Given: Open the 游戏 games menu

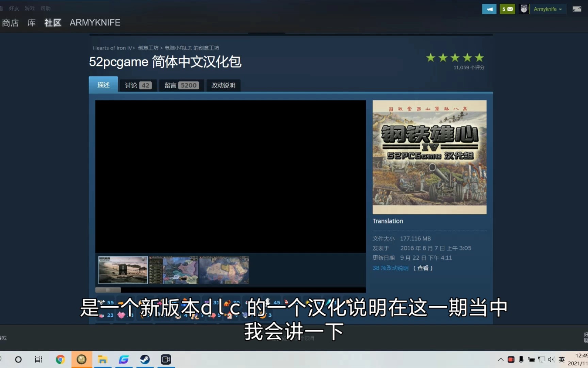Looking at the screenshot, I should pos(30,8).
